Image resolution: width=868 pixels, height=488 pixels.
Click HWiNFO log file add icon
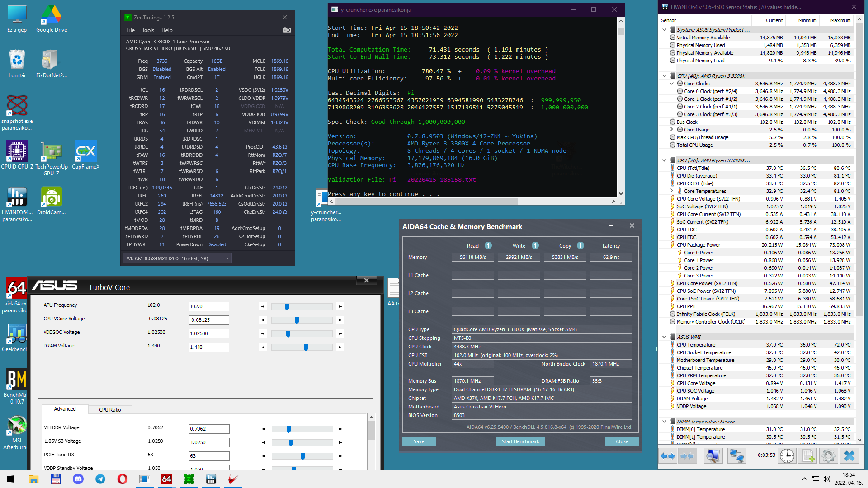tap(808, 456)
